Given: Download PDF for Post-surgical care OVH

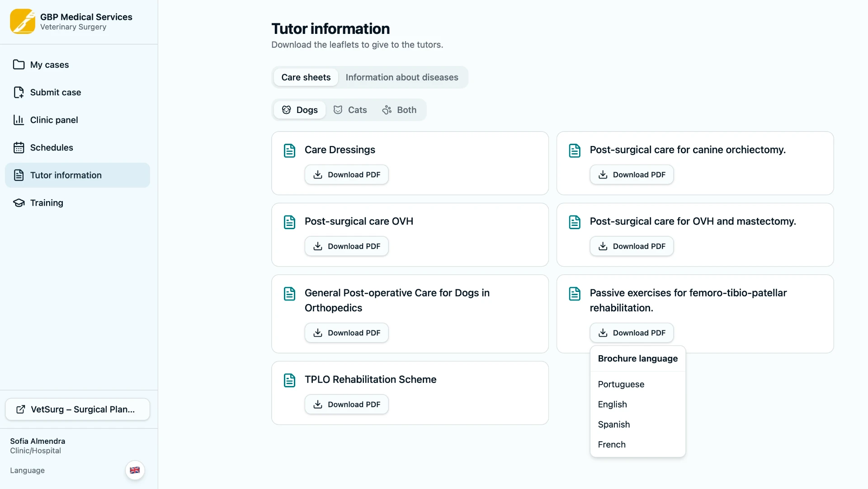Looking at the screenshot, I should coord(346,246).
